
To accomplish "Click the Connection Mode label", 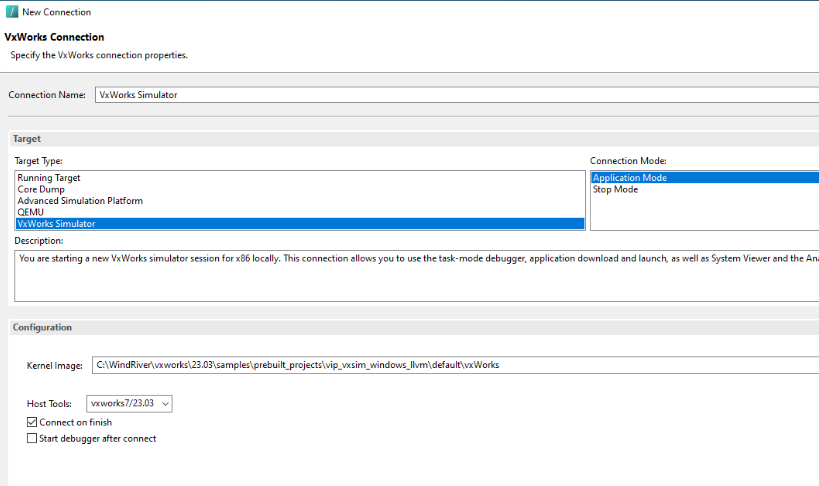I will click(x=628, y=161).
